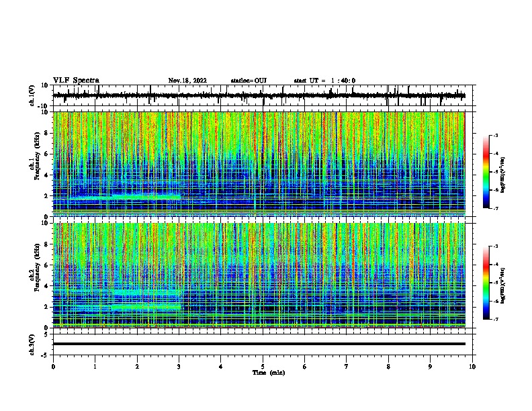Screen dimensions: 532x411
Task: Click the ch.2 frequency spectrogram panel
Action: click(x=259, y=275)
